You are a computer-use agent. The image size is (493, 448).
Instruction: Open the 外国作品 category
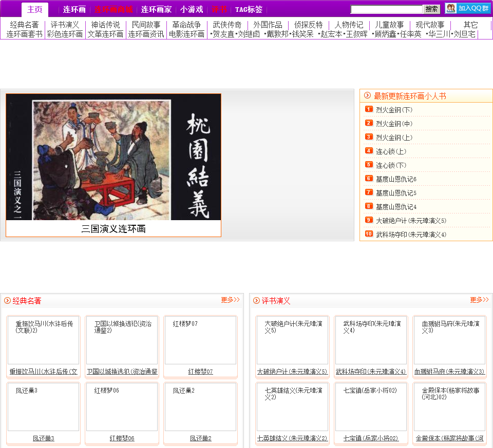coord(268,25)
